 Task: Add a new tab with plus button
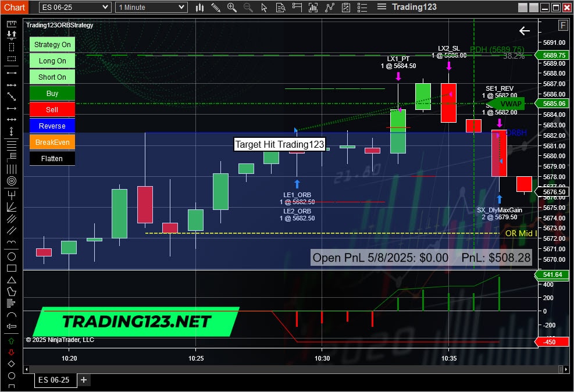84,380
